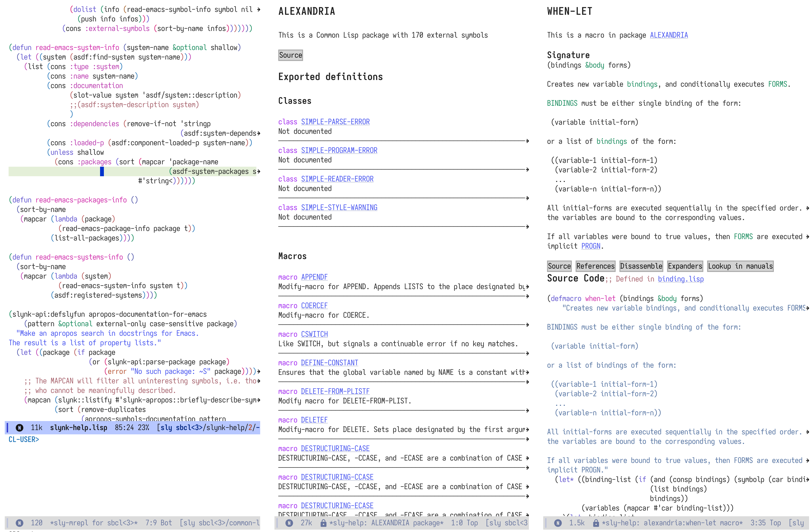Click slynk-help.lisp buffer name in modeline
This screenshot has height=532, width=811.
(x=78, y=427)
